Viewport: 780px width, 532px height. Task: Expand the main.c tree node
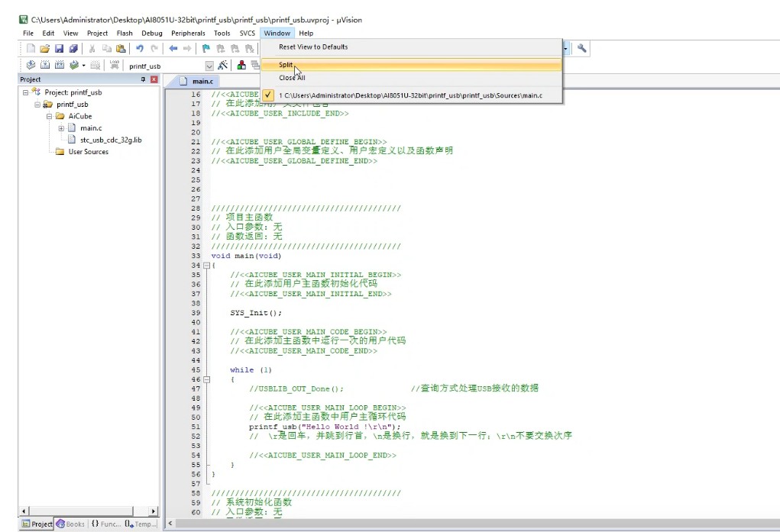pyautogui.click(x=61, y=128)
